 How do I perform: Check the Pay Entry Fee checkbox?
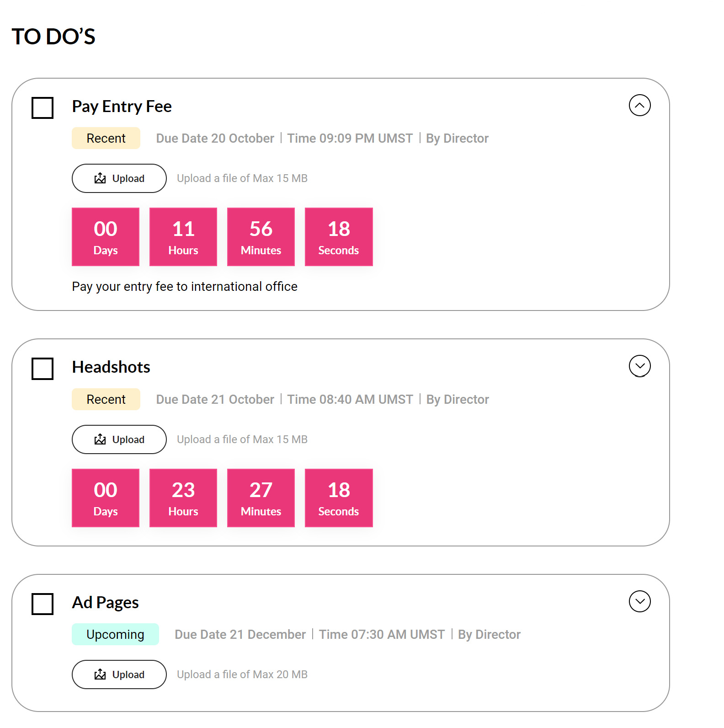click(x=43, y=108)
